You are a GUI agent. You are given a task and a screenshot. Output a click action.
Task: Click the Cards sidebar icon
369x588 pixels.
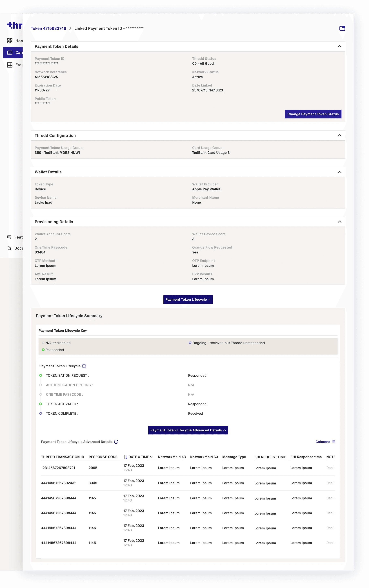(10, 52)
